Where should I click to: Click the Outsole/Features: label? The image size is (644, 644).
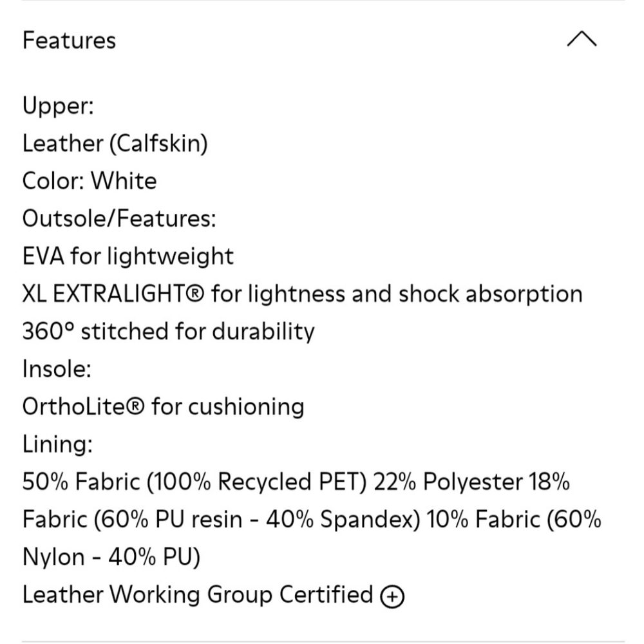pos(119,219)
